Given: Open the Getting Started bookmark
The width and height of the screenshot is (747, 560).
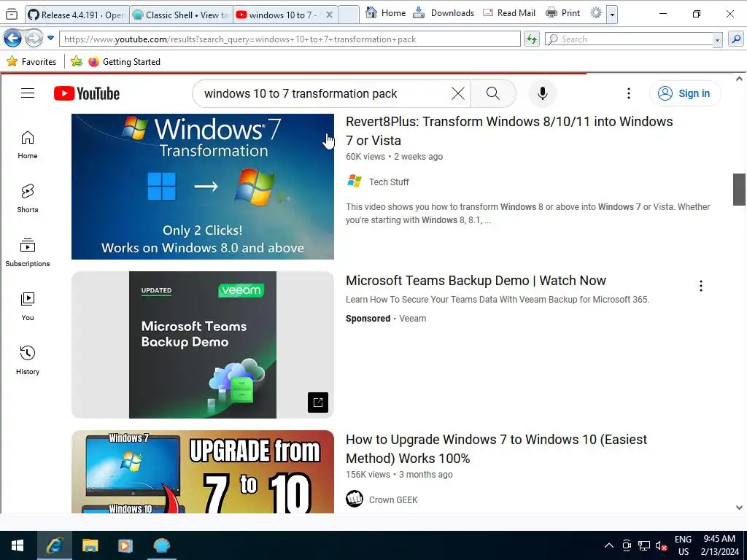Looking at the screenshot, I should point(124,61).
